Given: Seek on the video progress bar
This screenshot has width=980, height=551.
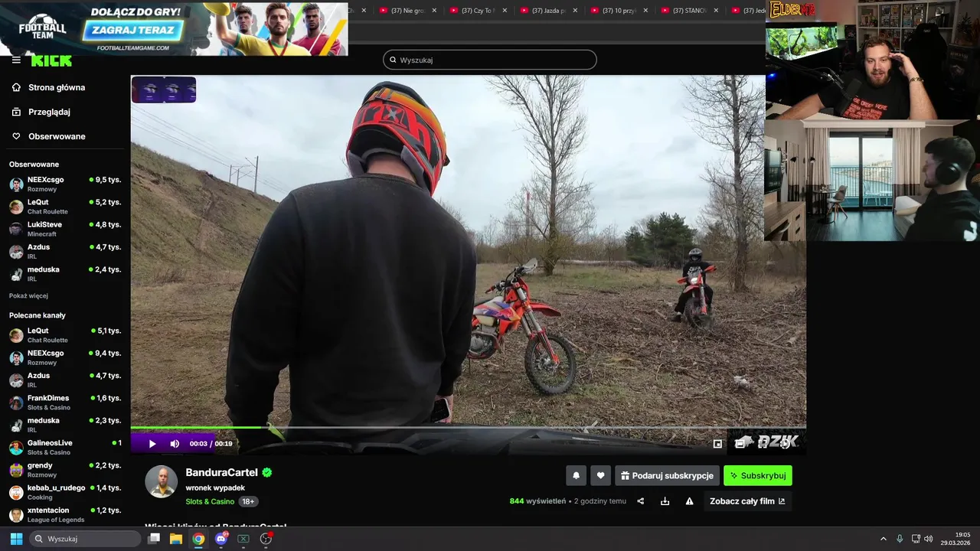Looking at the screenshot, I should tap(468, 428).
